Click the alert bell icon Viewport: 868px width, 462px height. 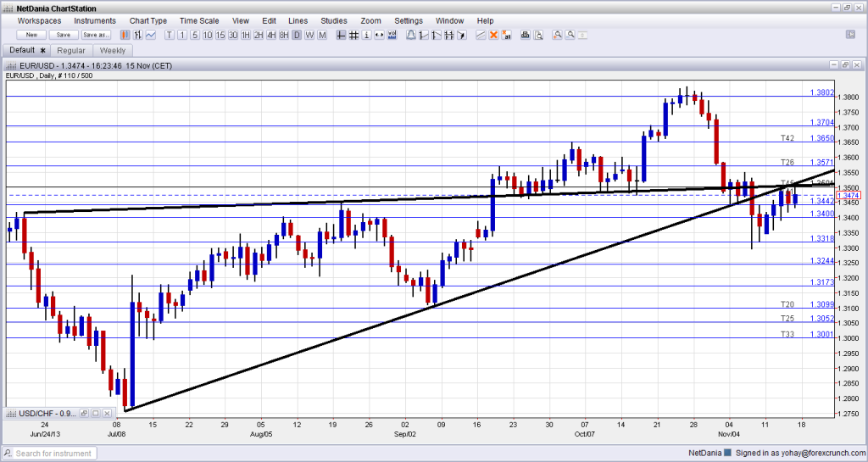click(411, 35)
